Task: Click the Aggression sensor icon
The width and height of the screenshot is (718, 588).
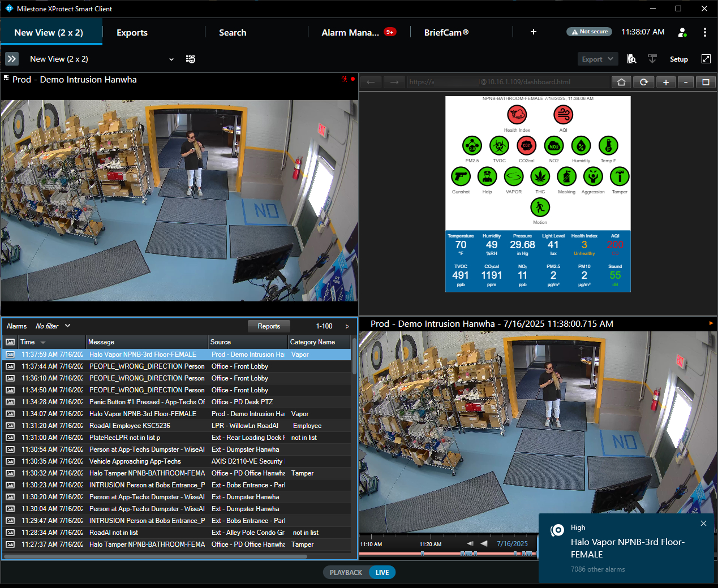Action: [x=593, y=177]
